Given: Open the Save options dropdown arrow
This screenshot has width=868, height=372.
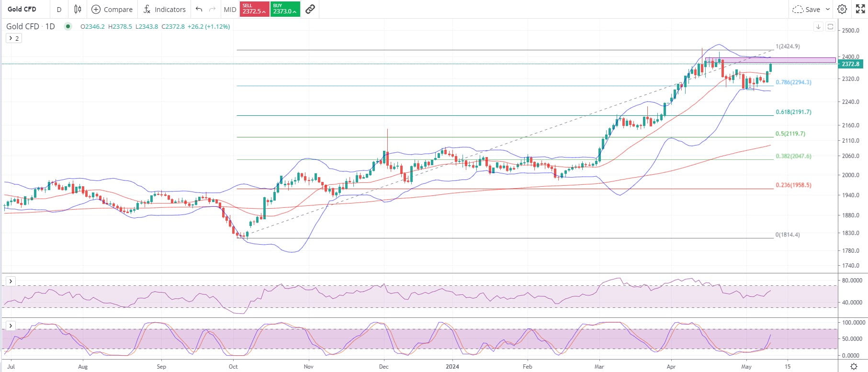Looking at the screenshot, I should [x=828, y=9].
